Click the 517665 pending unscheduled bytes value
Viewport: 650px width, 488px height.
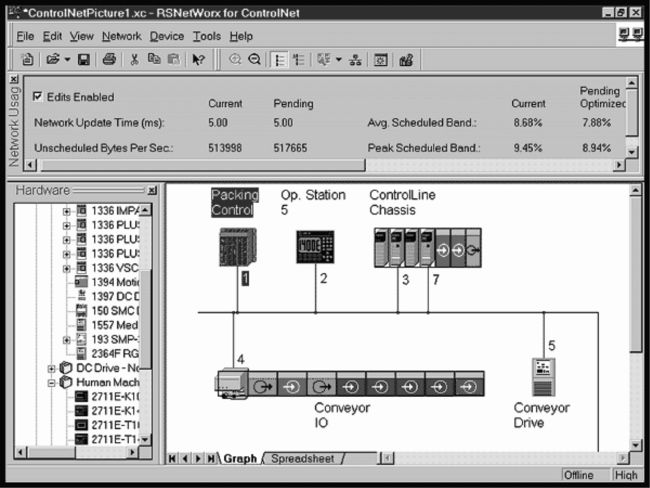coord(290,148)
